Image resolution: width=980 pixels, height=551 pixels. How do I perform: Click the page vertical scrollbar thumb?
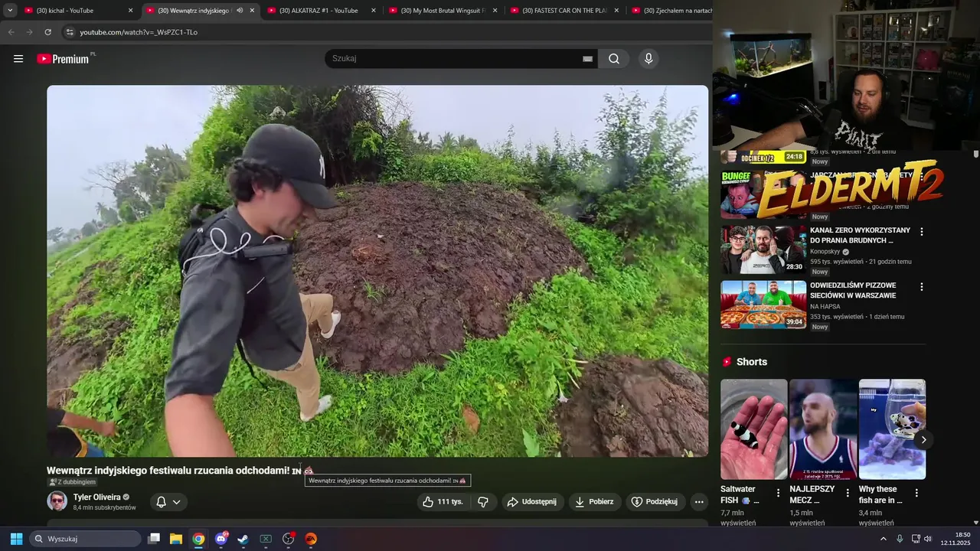click(x=976, y=154)
